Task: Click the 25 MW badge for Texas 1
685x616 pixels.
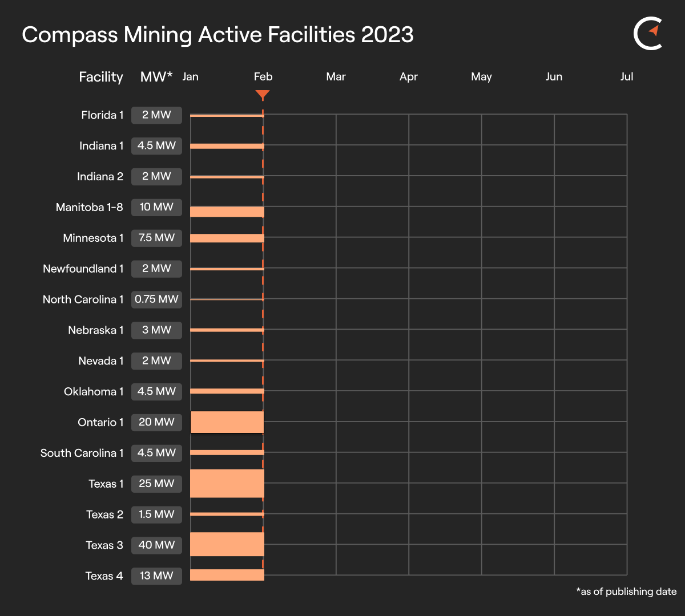Action: click(156, 484)
